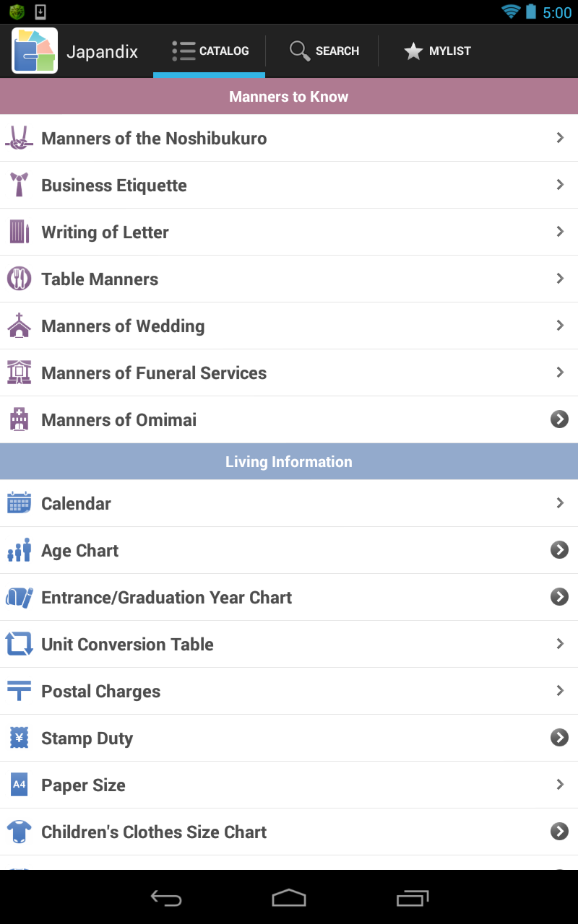Tap the Noshibukuro knot icon
Viewport: 578px width, 924px height.
[x=20, y=138]
